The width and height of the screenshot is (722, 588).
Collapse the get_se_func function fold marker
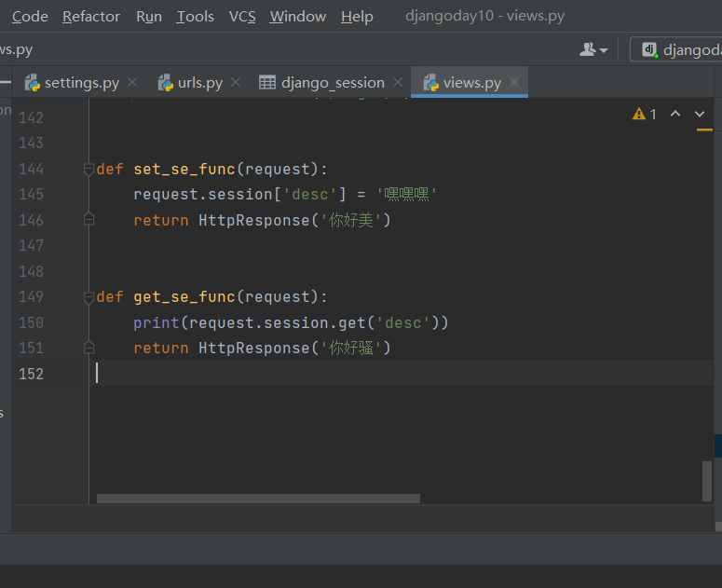89,297
